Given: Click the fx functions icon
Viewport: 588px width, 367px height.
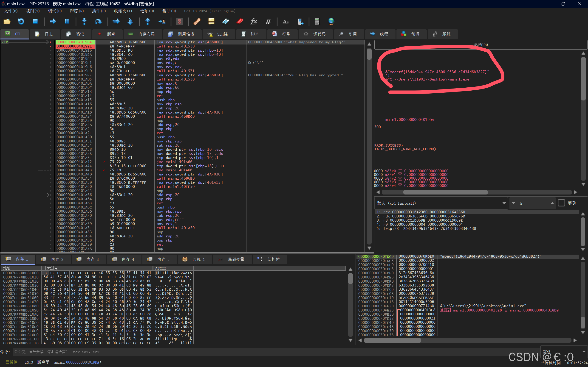Looking at the screenshot, I should tap(253, 22).
